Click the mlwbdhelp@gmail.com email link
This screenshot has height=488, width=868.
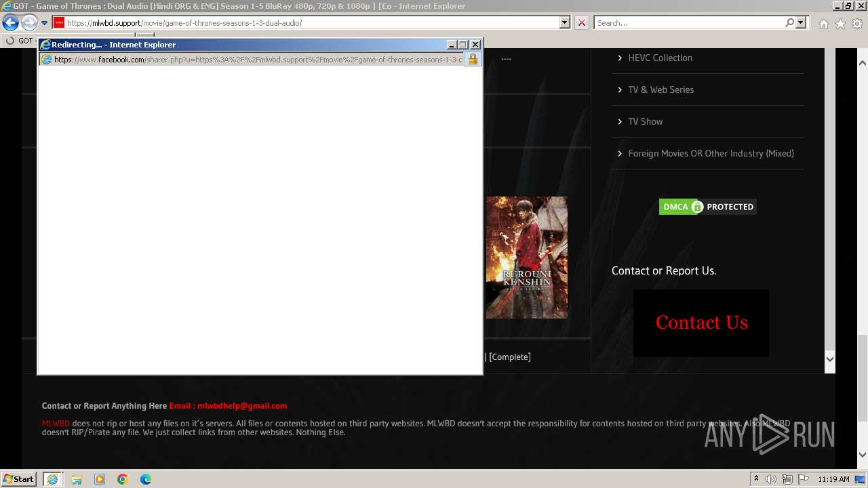tap(242, 406)
